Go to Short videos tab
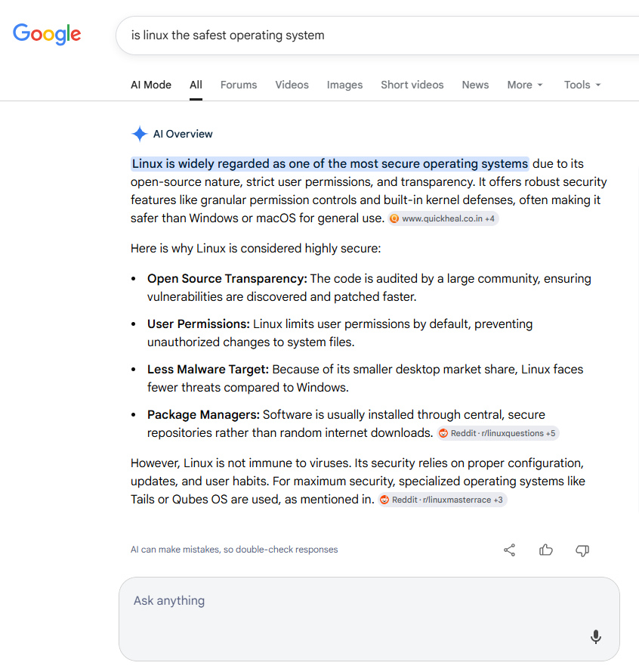 [412, 85]
